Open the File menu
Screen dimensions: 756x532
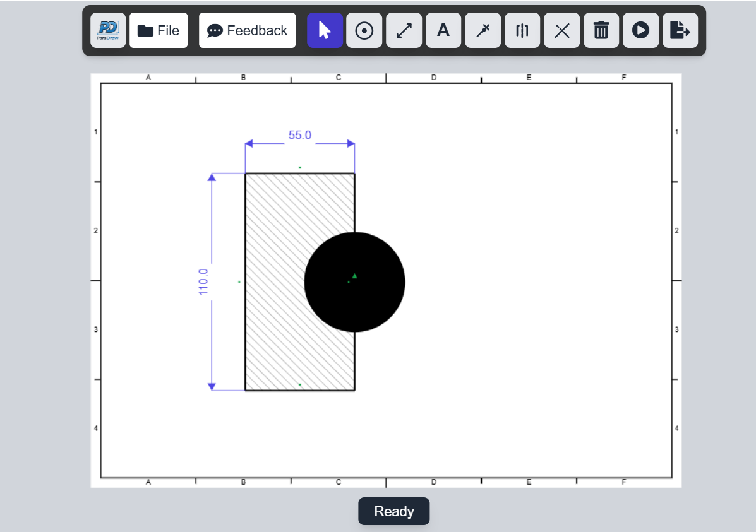[159, 30]
